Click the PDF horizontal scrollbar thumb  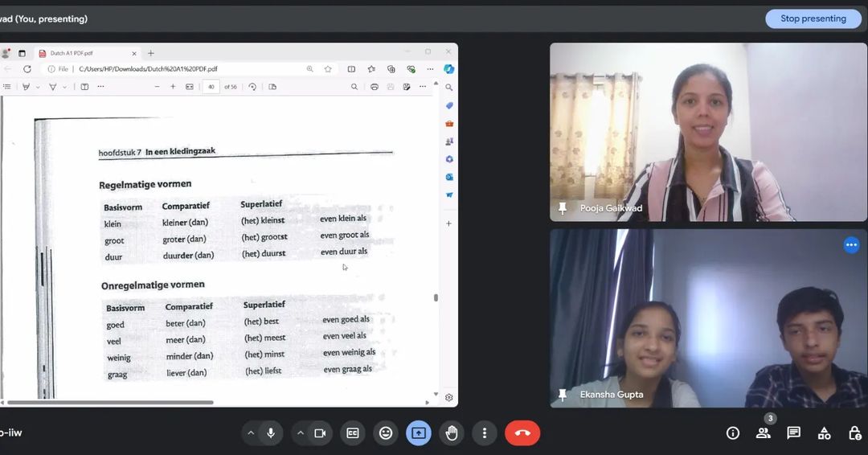tap(111, 403)
